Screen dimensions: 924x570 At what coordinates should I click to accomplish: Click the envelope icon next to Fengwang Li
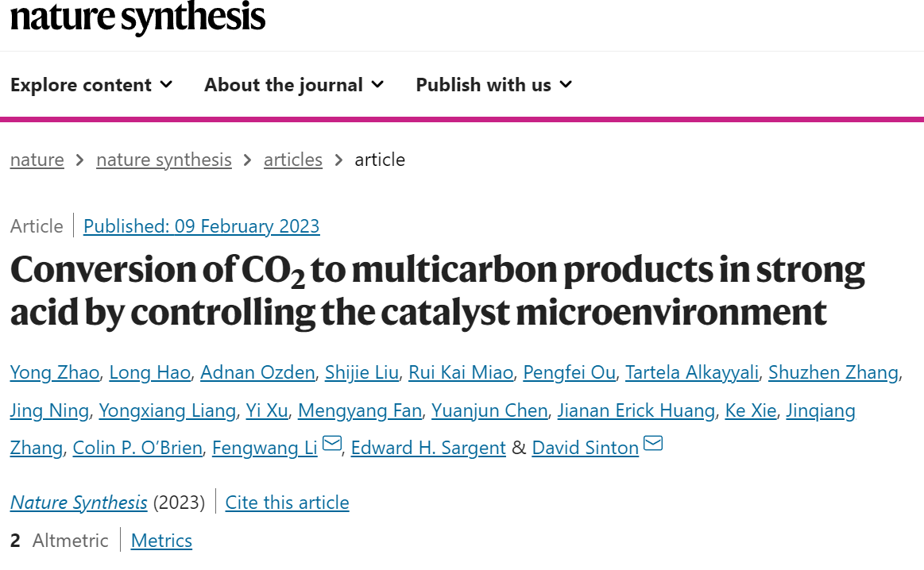332,444
